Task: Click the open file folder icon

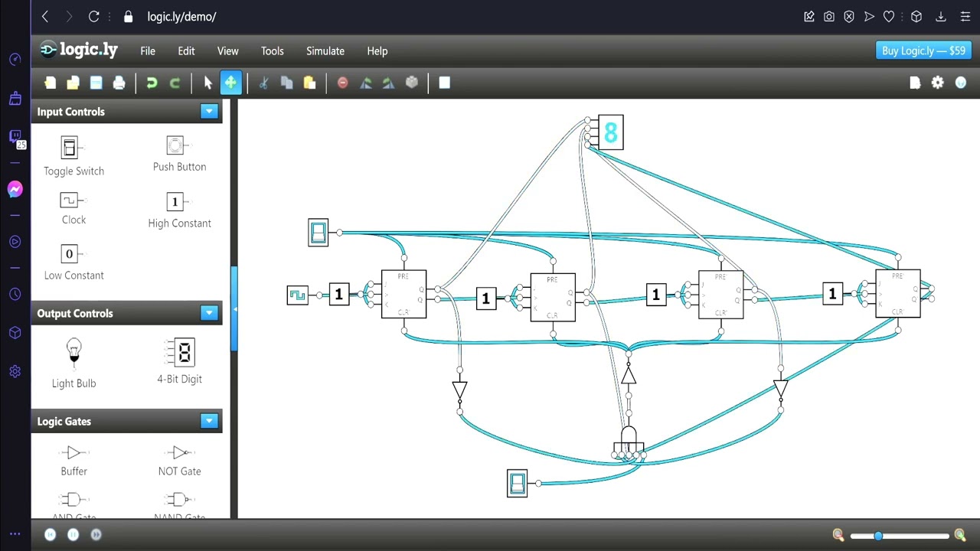Action: 73,83
